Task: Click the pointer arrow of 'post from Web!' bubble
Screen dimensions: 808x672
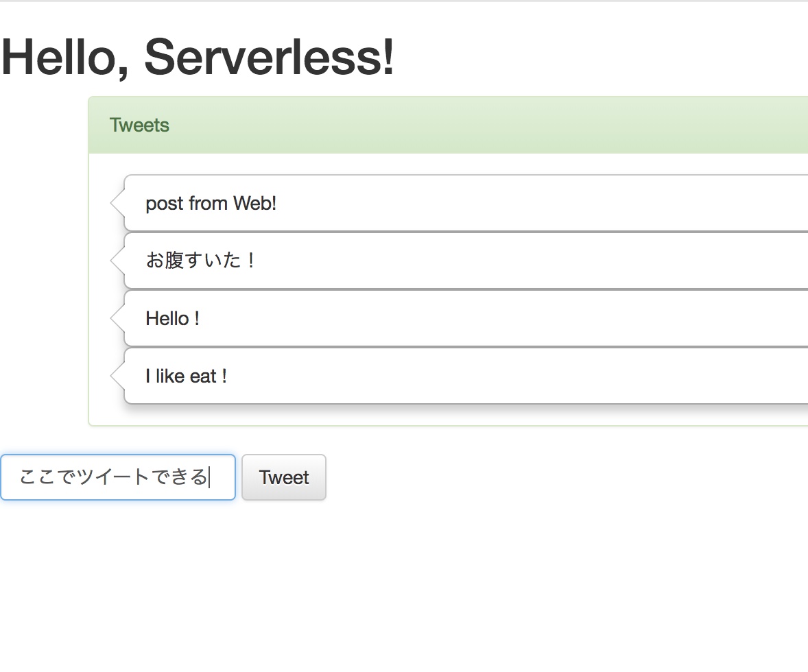Action: point(117,203)
